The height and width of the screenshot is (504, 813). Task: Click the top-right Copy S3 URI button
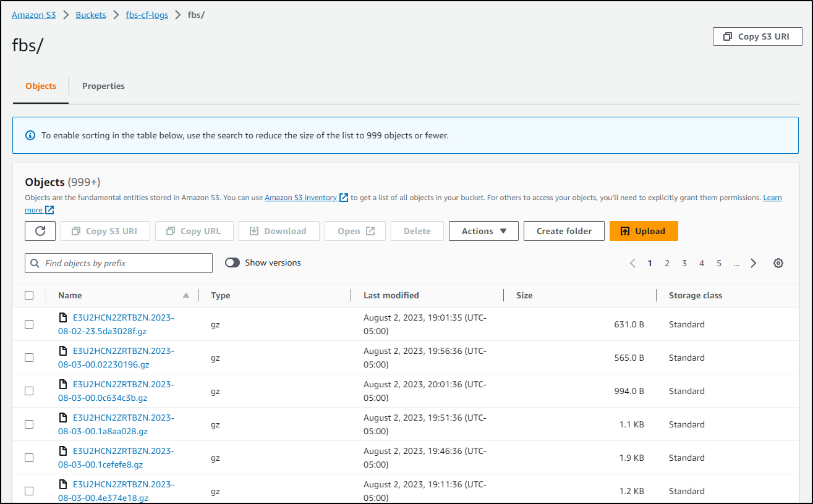point(757,36)
